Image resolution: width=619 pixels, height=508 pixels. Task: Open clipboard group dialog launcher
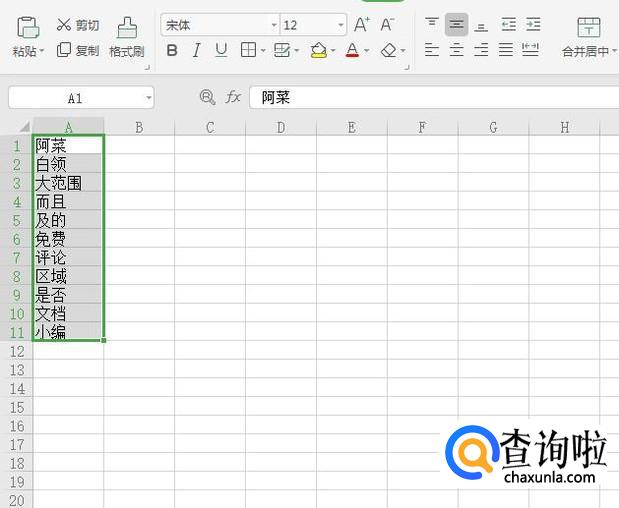[147, 68]
